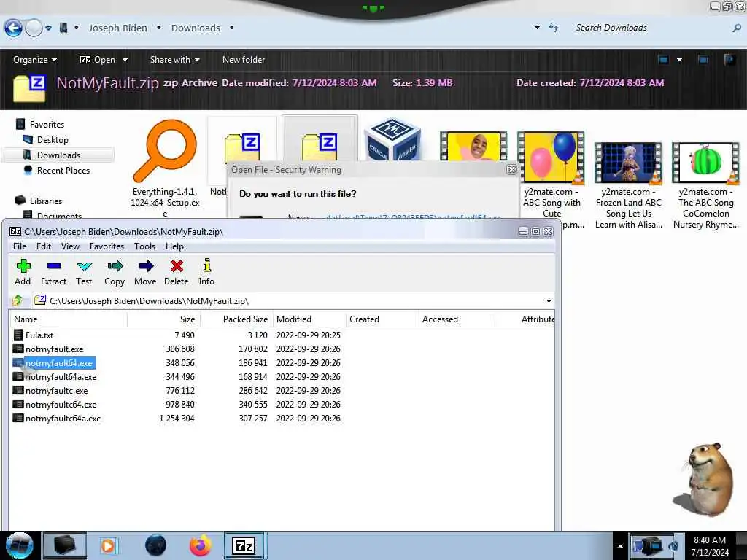Select Desktop in the navigation pane

click(x=53, y=139)
